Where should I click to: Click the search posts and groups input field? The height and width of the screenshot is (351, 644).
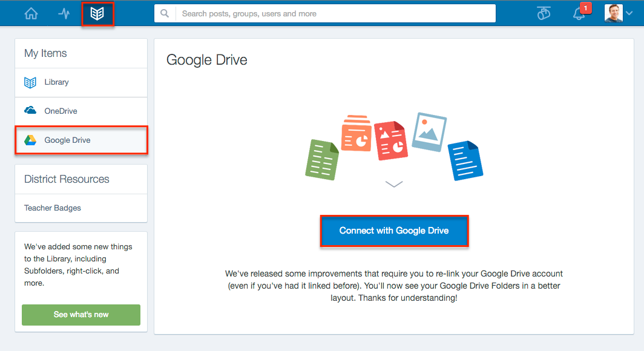[333, 13]
